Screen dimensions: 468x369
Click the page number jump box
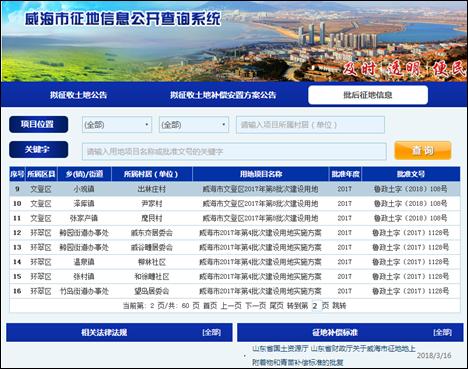pos(315,306)
